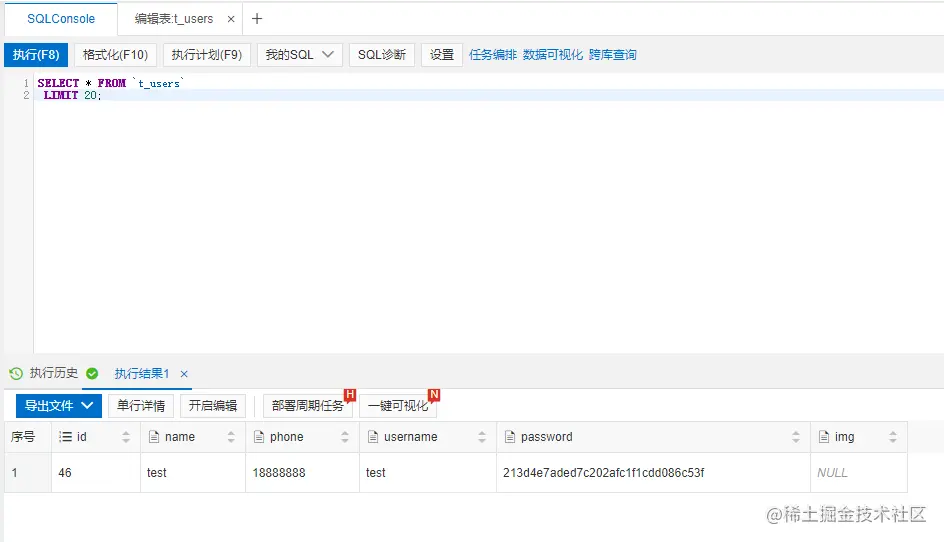Click the phone column document icon
The image size is (944, 542).
click(259, 437)
